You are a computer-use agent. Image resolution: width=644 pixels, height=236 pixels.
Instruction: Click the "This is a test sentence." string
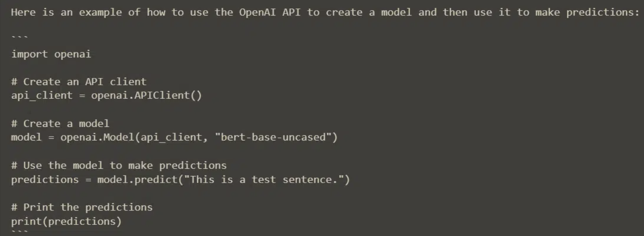tap(264, 179)
